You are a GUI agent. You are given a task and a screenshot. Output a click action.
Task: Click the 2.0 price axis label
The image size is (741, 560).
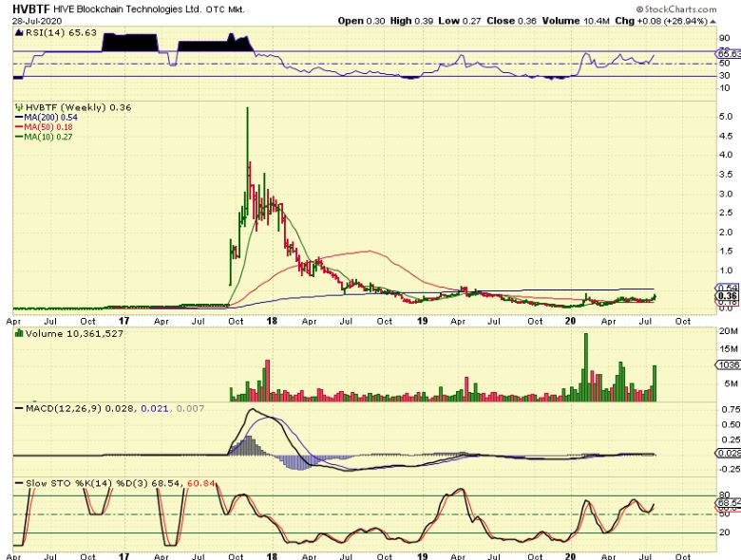coord(726,232)
